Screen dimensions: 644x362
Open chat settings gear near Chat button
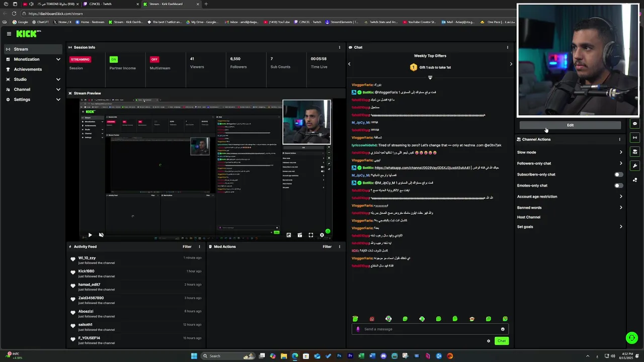click(488, 341)
